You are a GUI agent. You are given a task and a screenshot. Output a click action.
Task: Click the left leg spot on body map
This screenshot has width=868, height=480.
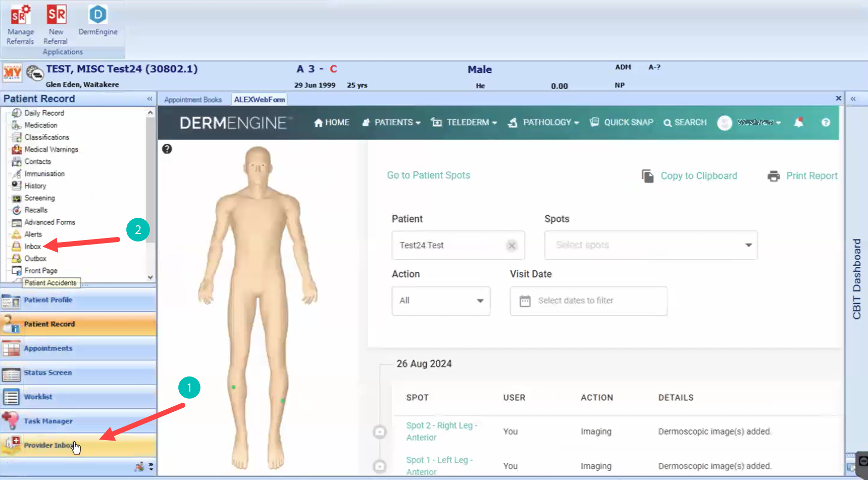(283, 400)
